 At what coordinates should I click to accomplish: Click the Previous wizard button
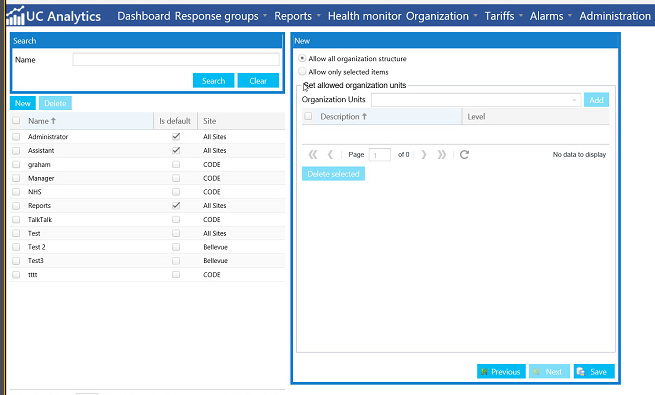(501, 371)
